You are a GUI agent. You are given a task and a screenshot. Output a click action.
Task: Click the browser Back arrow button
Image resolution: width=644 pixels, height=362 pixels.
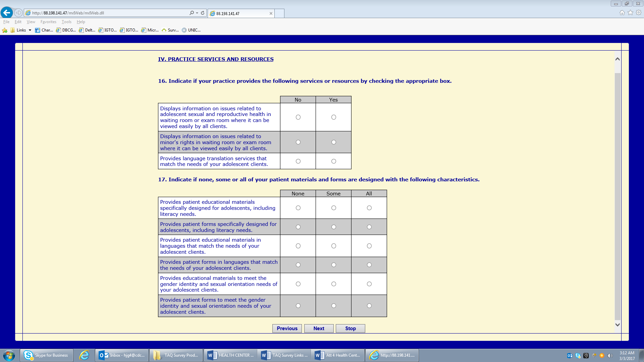point(7,13)
